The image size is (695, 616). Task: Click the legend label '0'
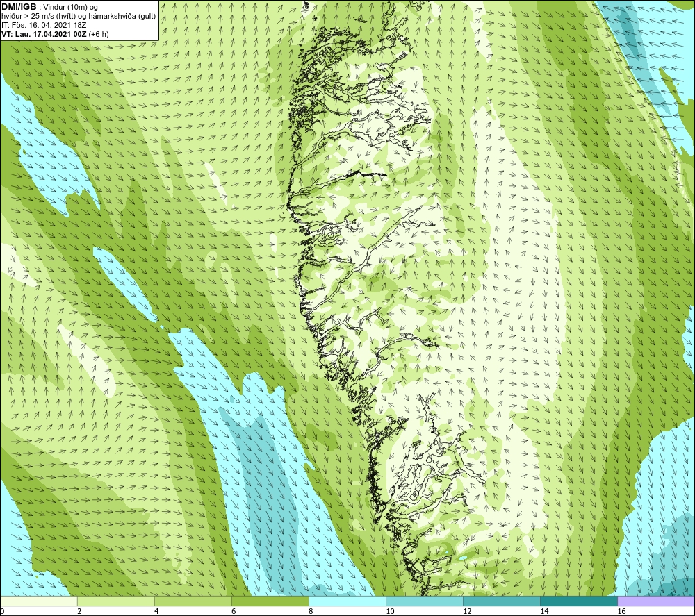pos(2,612)
